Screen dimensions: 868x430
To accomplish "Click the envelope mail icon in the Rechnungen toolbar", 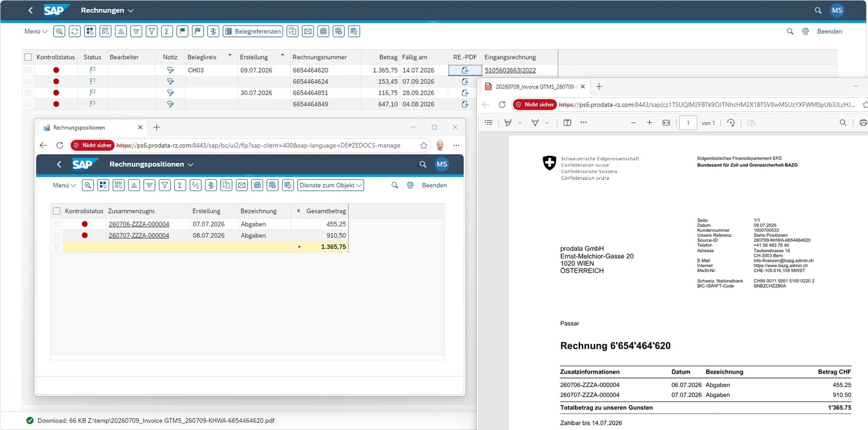I will [x=308, y=31].
